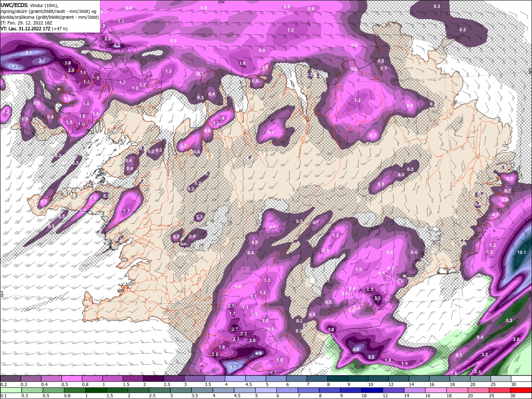Click the "2.7" precipitation value
The width and height of the screenshot is (532, 399).
click(x=235, y=329)
